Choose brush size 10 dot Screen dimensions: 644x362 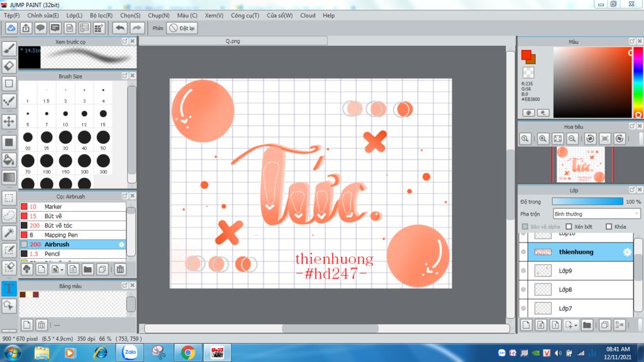(65, 114)
